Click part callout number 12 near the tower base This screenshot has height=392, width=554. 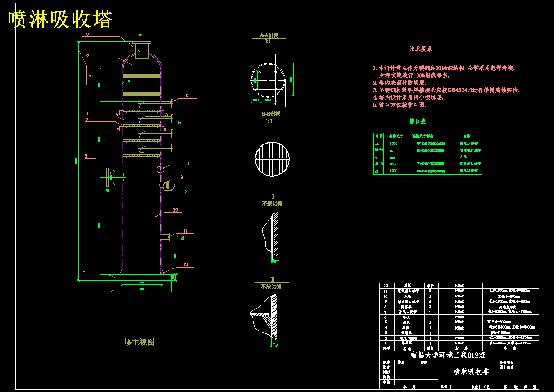[185, 265]
